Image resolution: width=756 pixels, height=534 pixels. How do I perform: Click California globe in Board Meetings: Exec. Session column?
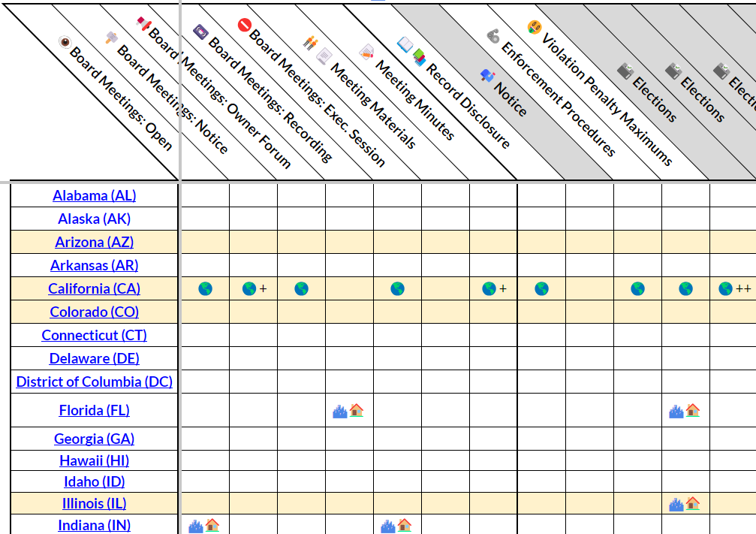(x=397, y=288)
